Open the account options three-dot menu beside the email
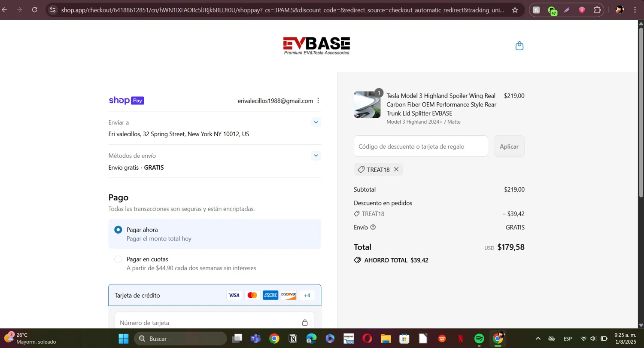Image resolution: width=644 pixels, height=348 pixels. pyautogui.click(x=318, y=101)
